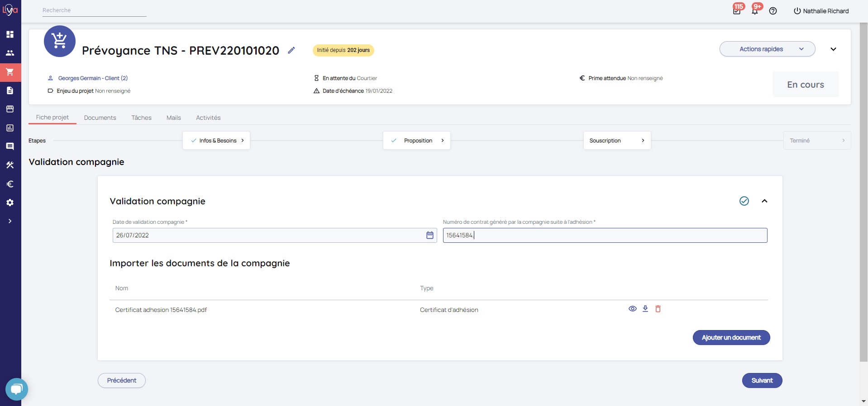
Task: Click the Suivant button
Action: (x=762, y=381)
